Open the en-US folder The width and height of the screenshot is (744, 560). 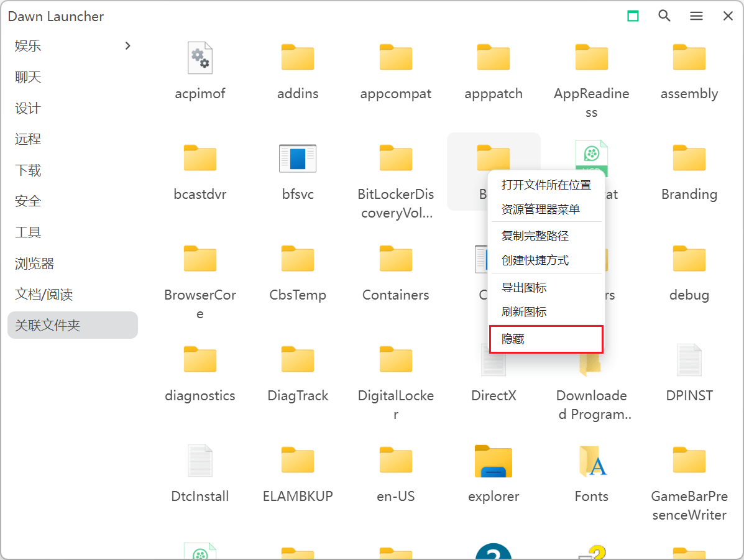pos(396,460)
